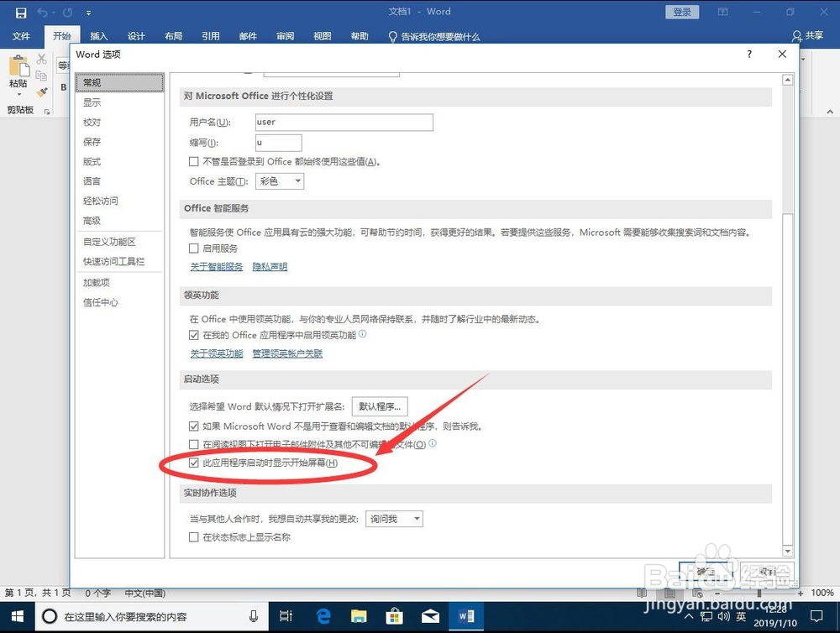840x633 pixels.
Task: Open Task View from the taskbar
Action: click(286, 616)
